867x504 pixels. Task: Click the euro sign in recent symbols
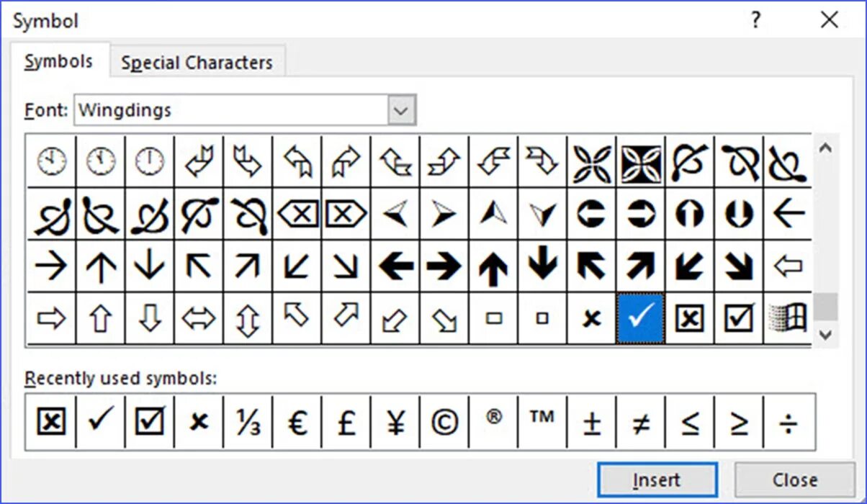point(297,422)
